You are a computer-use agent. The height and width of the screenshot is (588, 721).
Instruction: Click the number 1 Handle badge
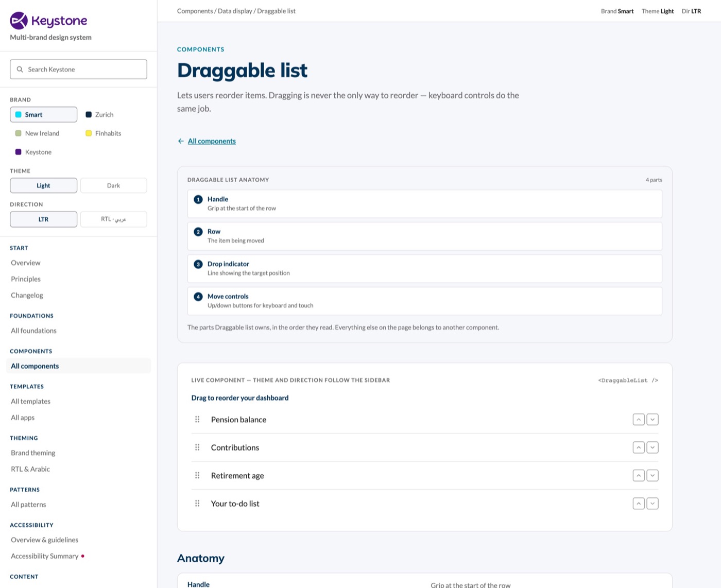198,199
